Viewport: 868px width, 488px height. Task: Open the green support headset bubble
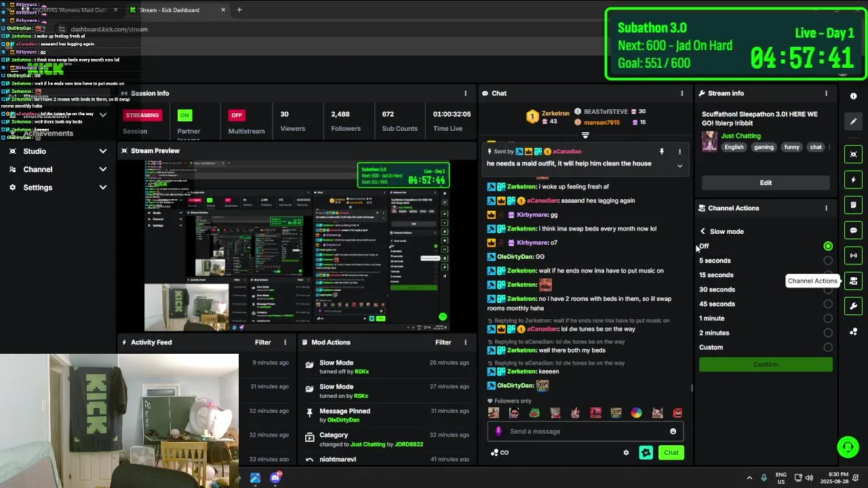[x=848, y=447]
